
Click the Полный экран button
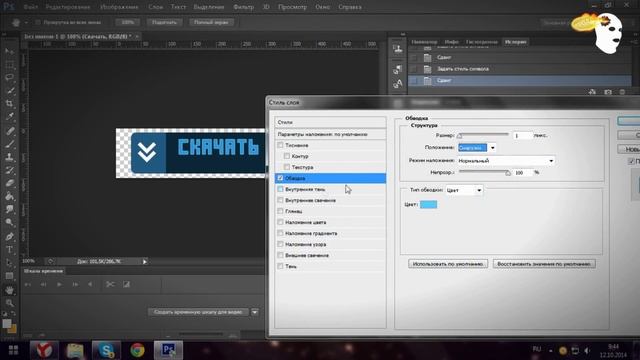(211, 22)
